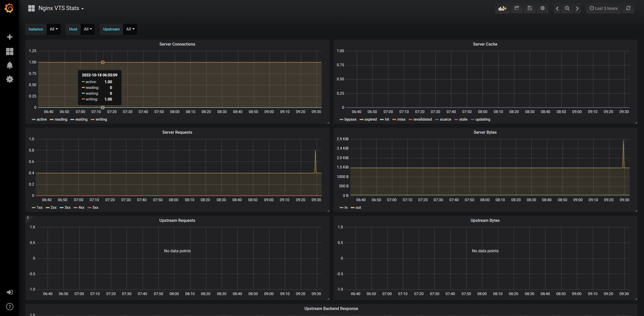Click the Upstream variable label
This screenshot has height=316, width=644.
tap(111, 29)
